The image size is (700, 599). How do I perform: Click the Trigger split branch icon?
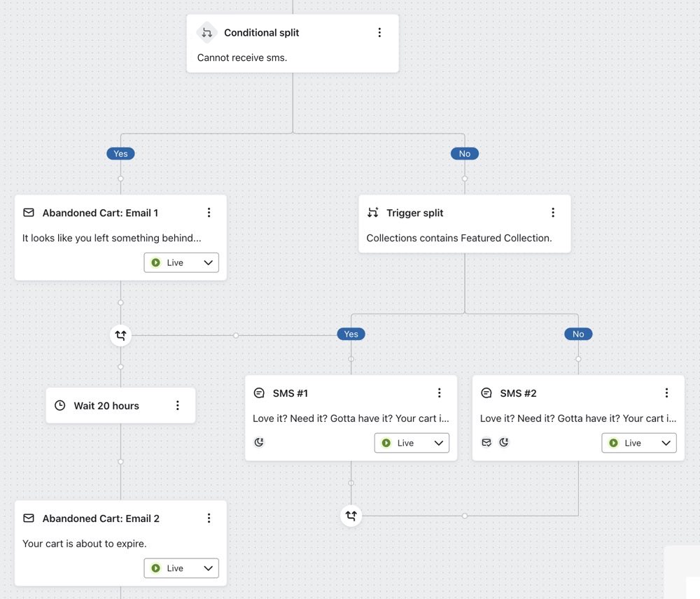pos(372,212)
